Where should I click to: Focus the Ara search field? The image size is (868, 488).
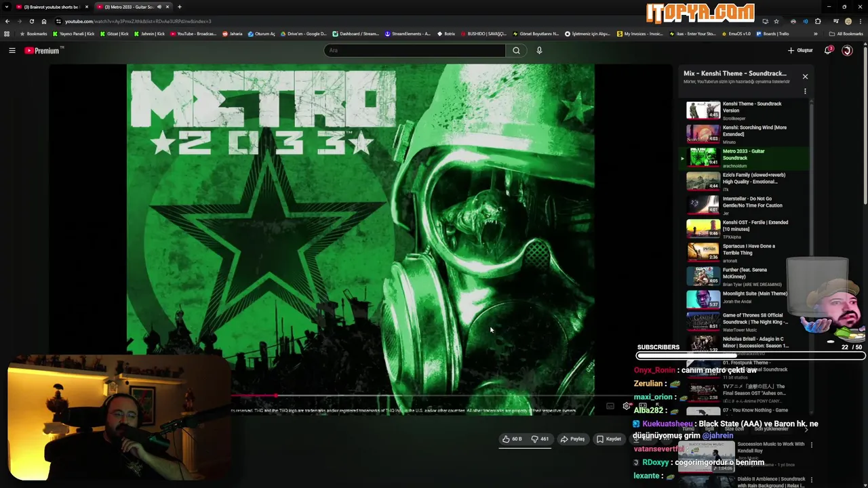coord(414,50)
